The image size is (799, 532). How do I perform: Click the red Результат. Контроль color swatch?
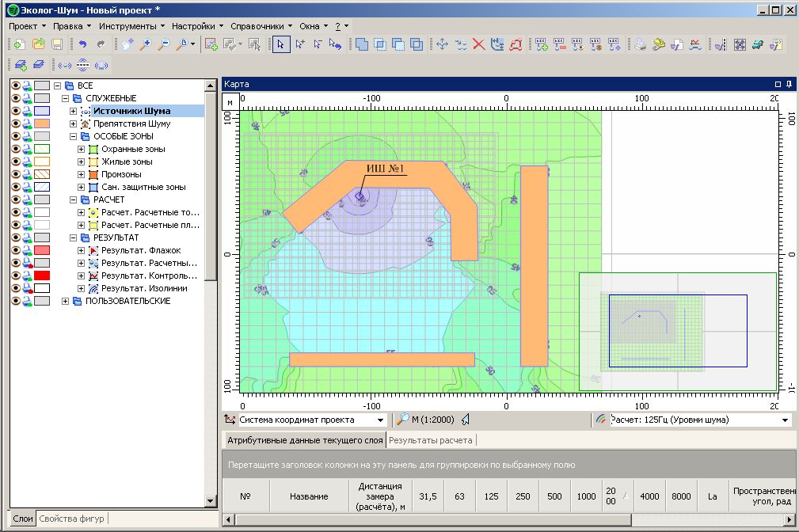[x=42, y=275]
